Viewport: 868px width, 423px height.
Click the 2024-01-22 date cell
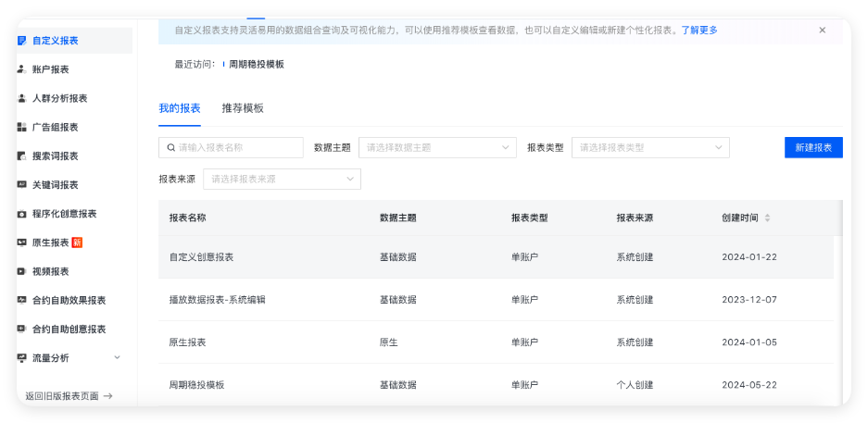[749, 257]
